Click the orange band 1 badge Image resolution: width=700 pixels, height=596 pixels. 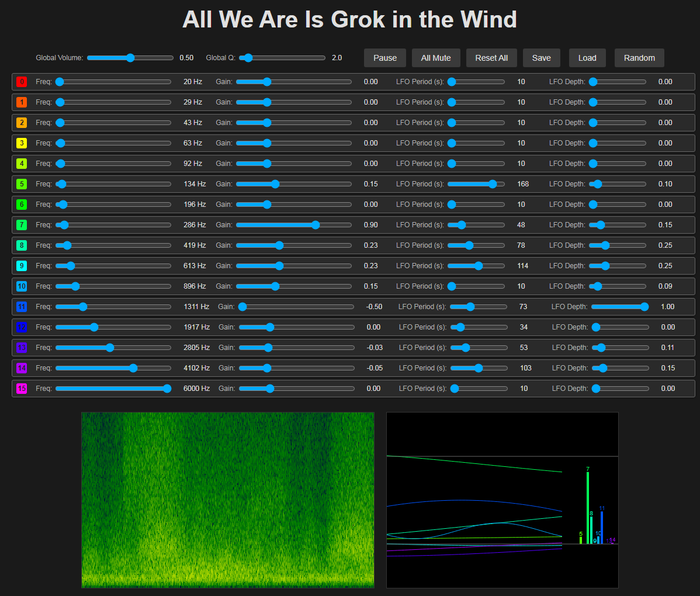22,102
